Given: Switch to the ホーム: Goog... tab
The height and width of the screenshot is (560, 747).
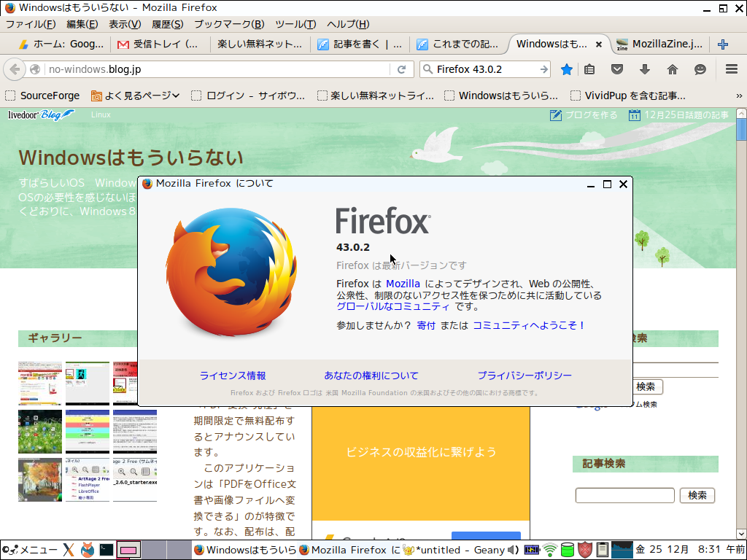Looking at the screenshot, I should click(x=60, y=44).
